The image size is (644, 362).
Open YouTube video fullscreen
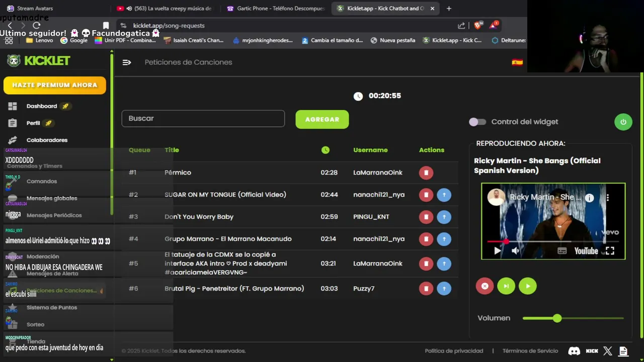click(610, 251)
